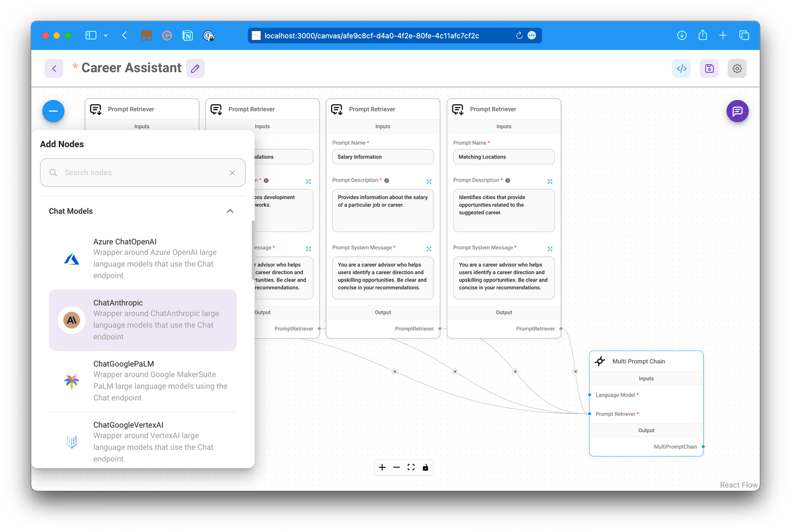Click the Grammarly extension icon
Viewport: 791px width, 532px height.
coord(167,36)
